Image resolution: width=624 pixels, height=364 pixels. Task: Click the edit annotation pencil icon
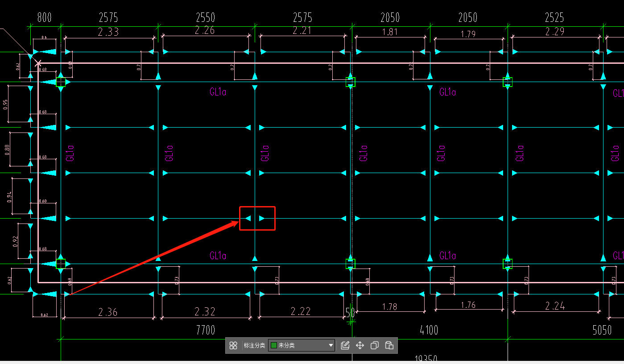[x=345, y=345]
